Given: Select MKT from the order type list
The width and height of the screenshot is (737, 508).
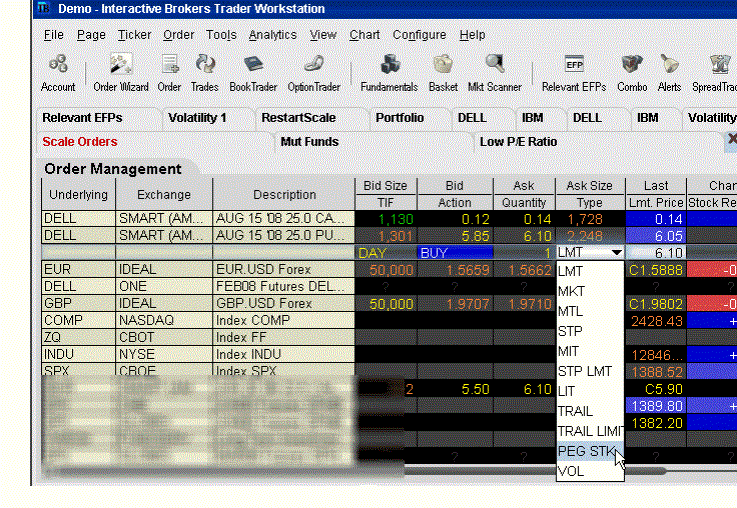Looking at the screenshot, I should [590, 291].
